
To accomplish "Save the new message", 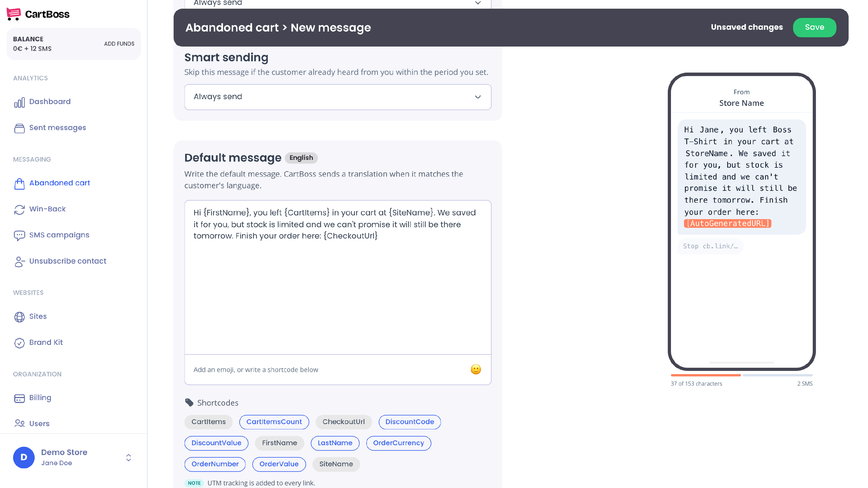I will (x=814, y=27).
